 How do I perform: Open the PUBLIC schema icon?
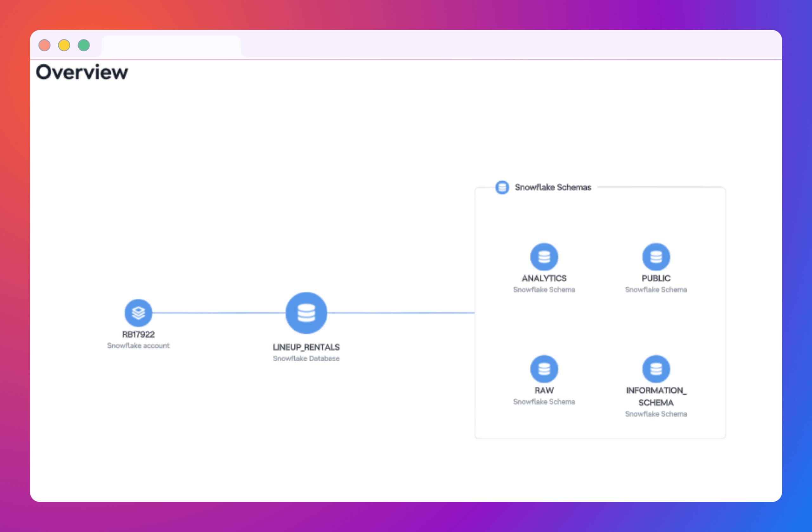656,257
